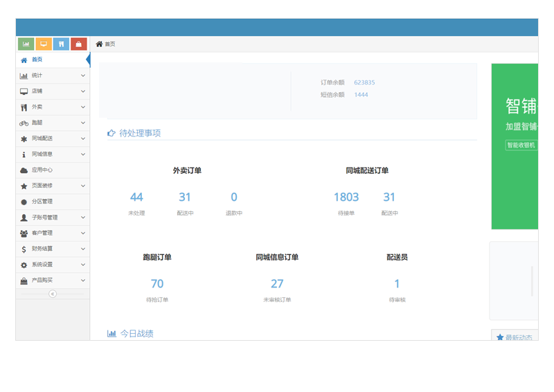The height and width of the screenshot is (392, 554).
Task: Click the badge icon beside 分区管理
Action: coord(24,202)
